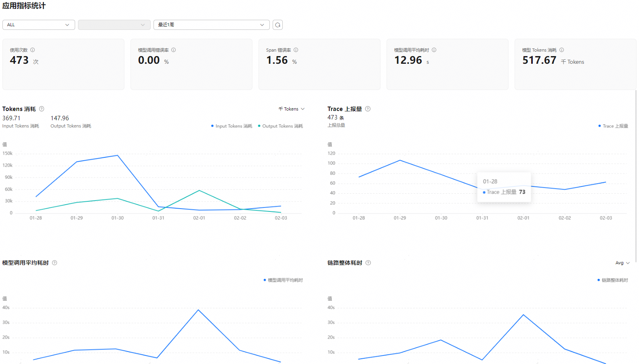Click the 02-01 peak on Output Tokens line
This screenshot has height=364, width=639.
(x=199, y=190)
